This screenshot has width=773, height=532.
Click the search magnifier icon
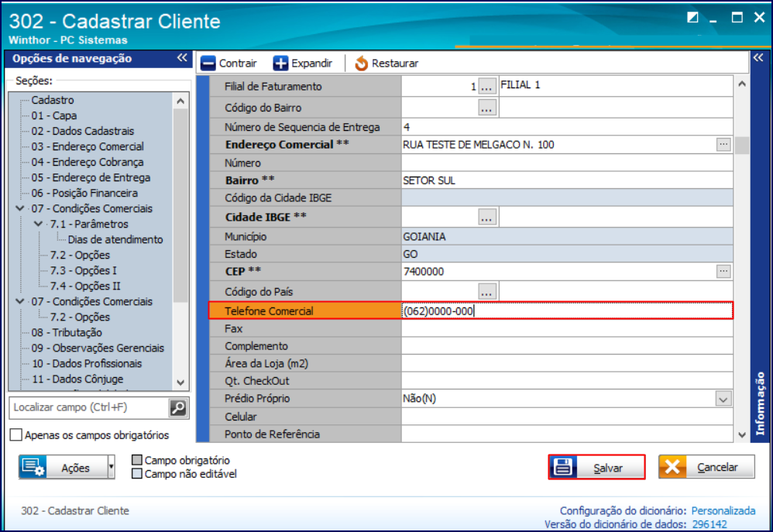point(178,408)
